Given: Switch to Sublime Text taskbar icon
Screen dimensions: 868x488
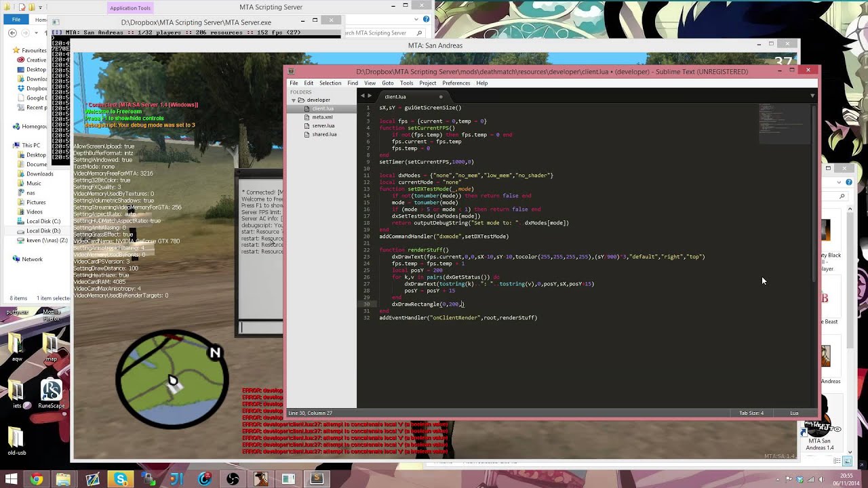Looking at the screenshot, I should click(317, 479).
